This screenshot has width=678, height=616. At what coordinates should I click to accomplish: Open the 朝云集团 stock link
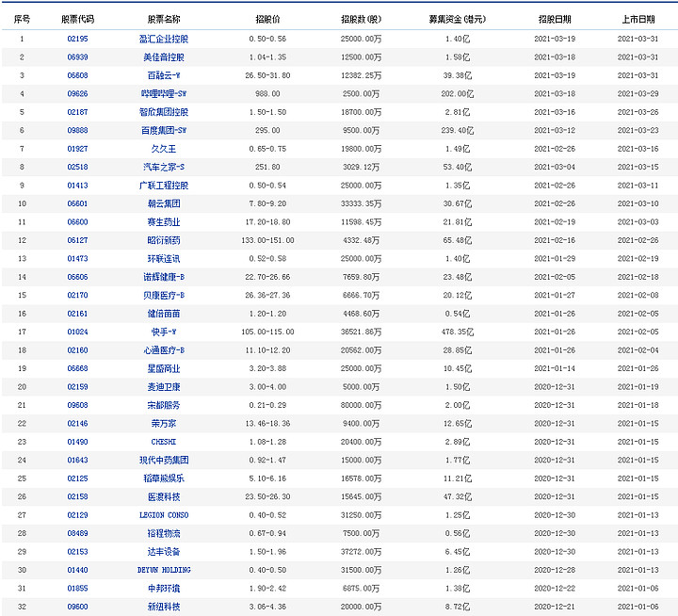(x=164, y=203)
